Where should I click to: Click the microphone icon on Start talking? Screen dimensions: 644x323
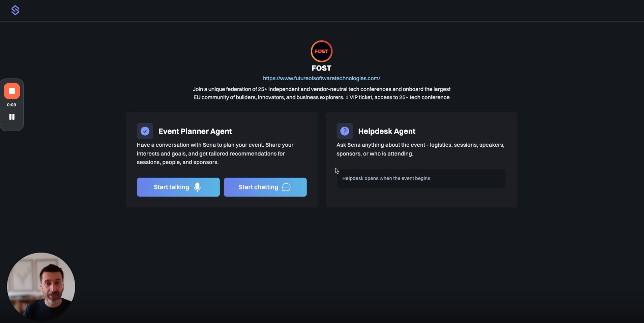pyautogui.click(x=197, y=187)
